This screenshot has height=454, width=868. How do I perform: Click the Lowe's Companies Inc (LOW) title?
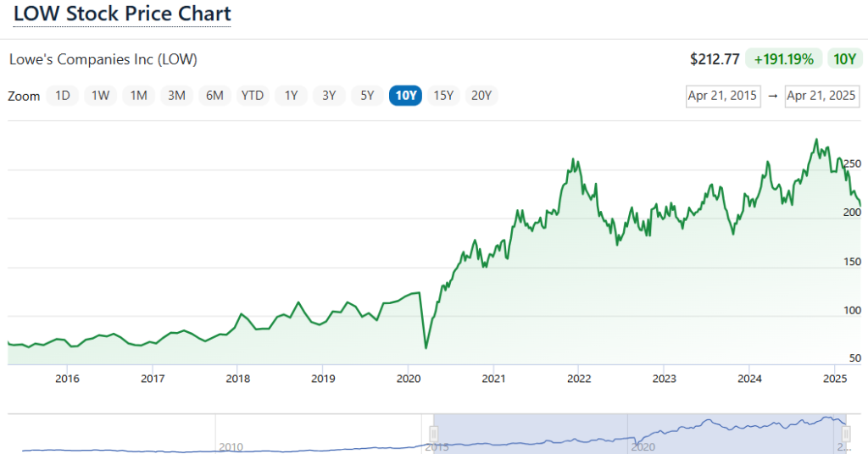103,59
